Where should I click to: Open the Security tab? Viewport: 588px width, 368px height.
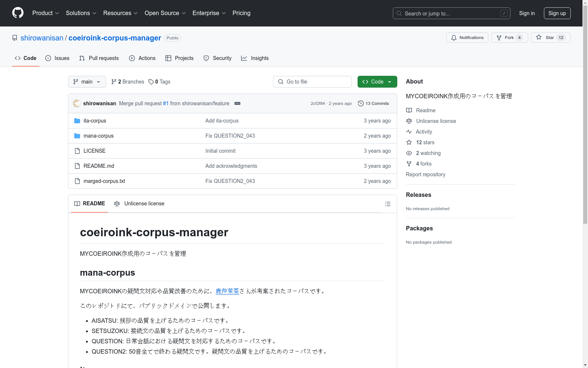click(218, 58)
